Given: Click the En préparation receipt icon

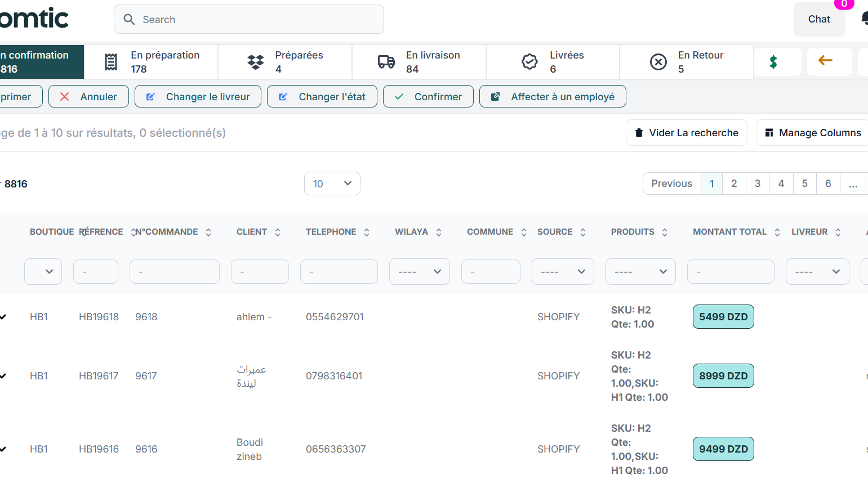Looking at the screenshot, I should pos(111,62).
